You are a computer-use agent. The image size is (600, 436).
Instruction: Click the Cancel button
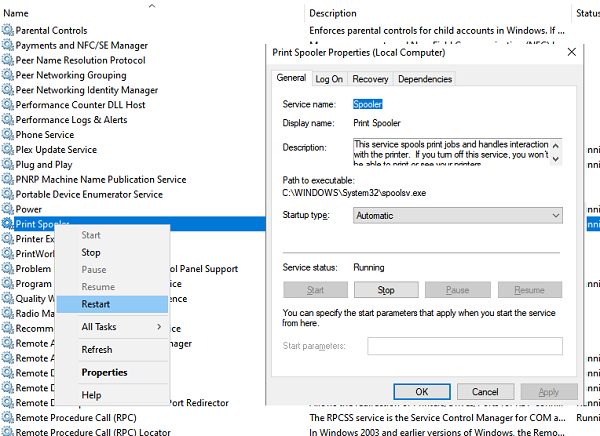pyautogui.click(x=485, y=392)
